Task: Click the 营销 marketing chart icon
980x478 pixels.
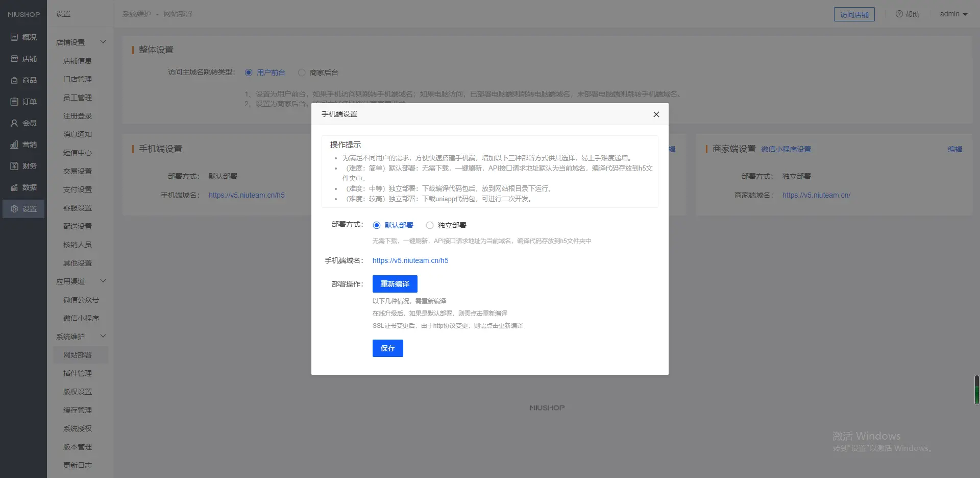Action: (14, 145)
